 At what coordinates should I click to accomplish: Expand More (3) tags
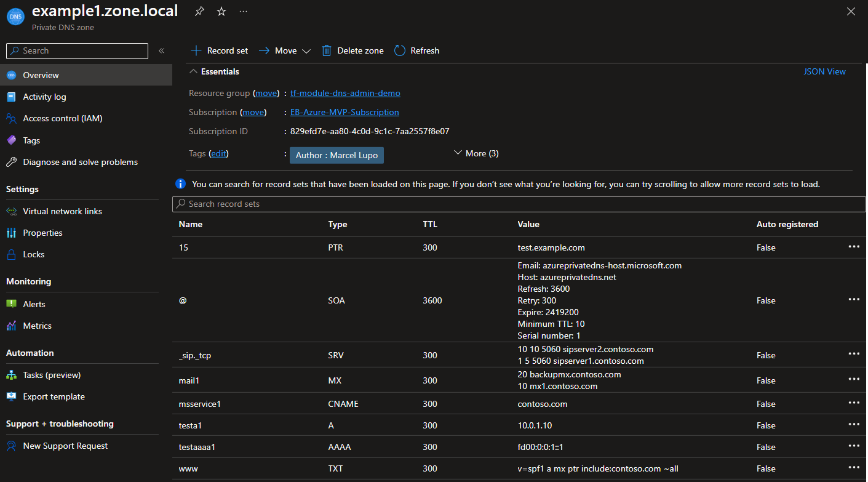476,153
